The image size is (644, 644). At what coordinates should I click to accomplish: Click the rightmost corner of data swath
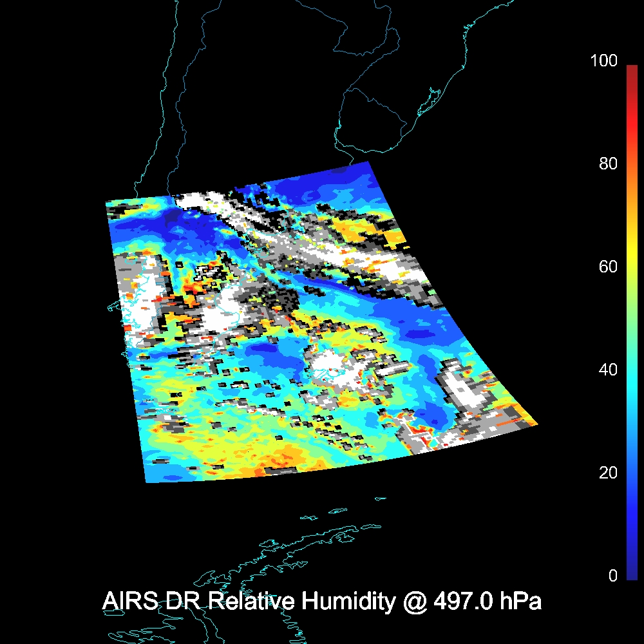click(537, 423)
